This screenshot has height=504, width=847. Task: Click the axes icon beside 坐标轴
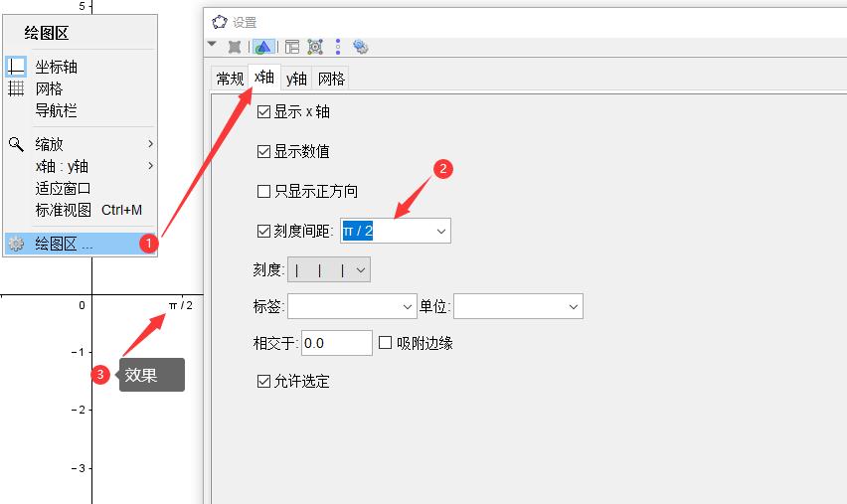(x=16, y=67)
